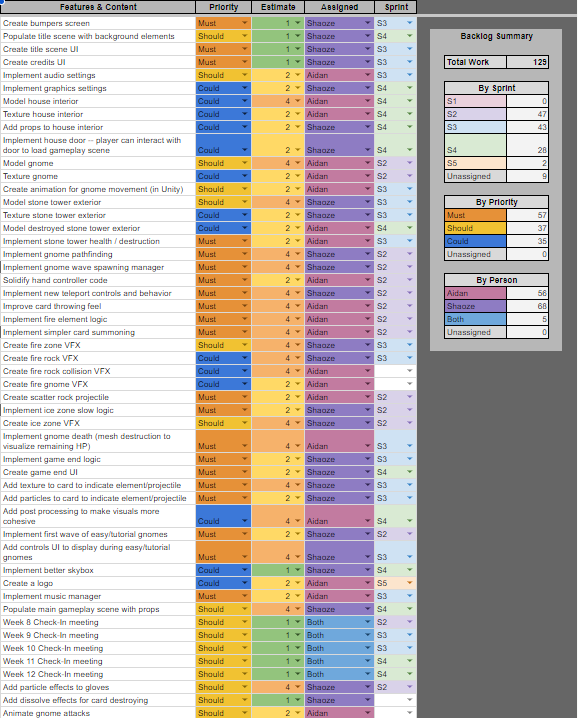Click the S3 sprint total value 43
578x718 pixels.
[x=527, y=127]
